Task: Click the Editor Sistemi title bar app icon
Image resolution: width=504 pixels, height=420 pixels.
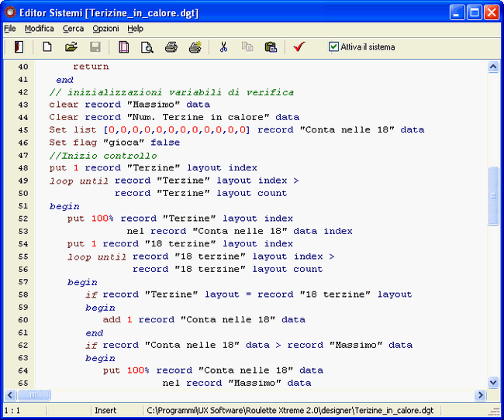Action: pyautogui.click(x=10, y=12)
